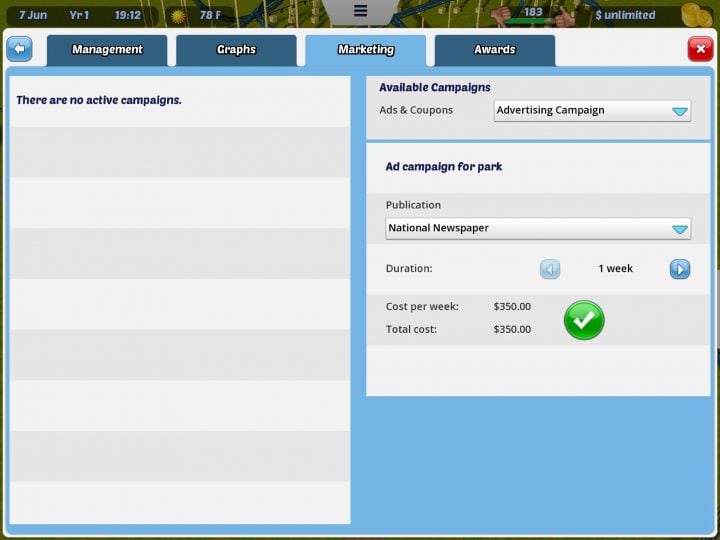Image resolution: width=720 pixels, height=540 pixels.
Task: Click the 'Publication' label
Action: point(413,205)
